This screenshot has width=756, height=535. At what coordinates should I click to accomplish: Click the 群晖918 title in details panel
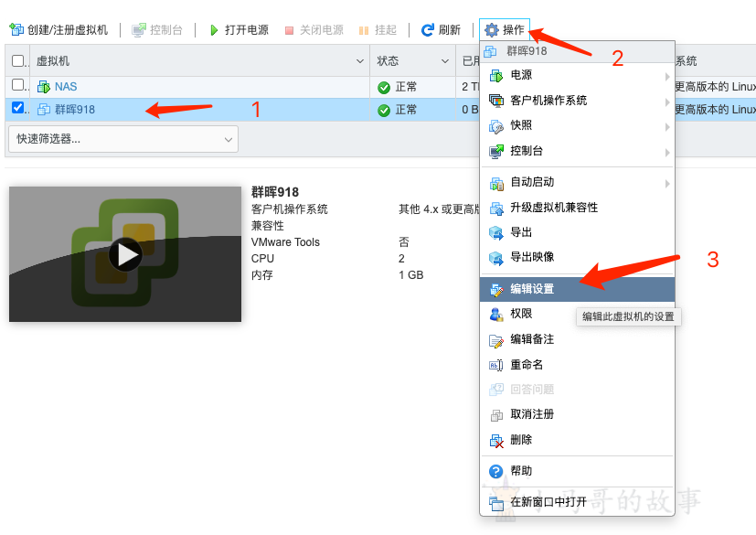pos(275,192)
